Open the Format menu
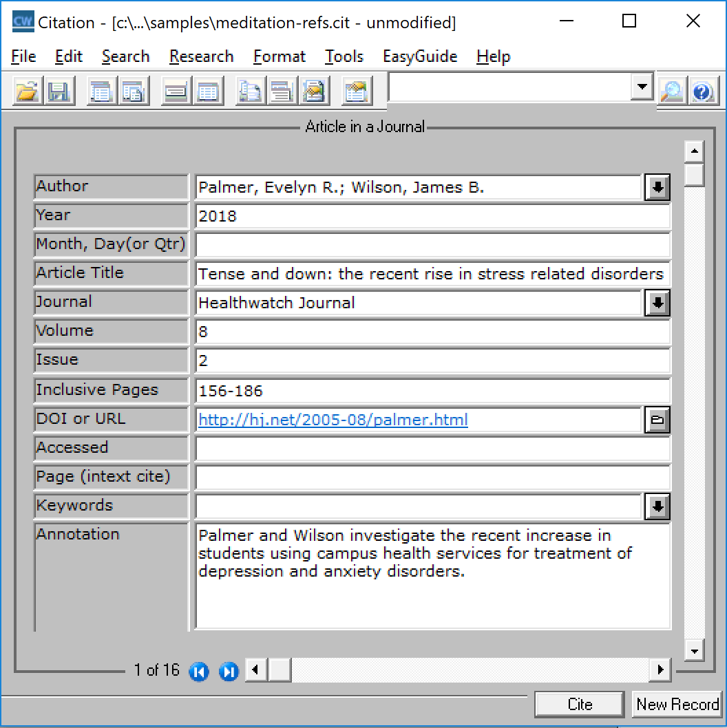The image size is (727, 728). 279,56
